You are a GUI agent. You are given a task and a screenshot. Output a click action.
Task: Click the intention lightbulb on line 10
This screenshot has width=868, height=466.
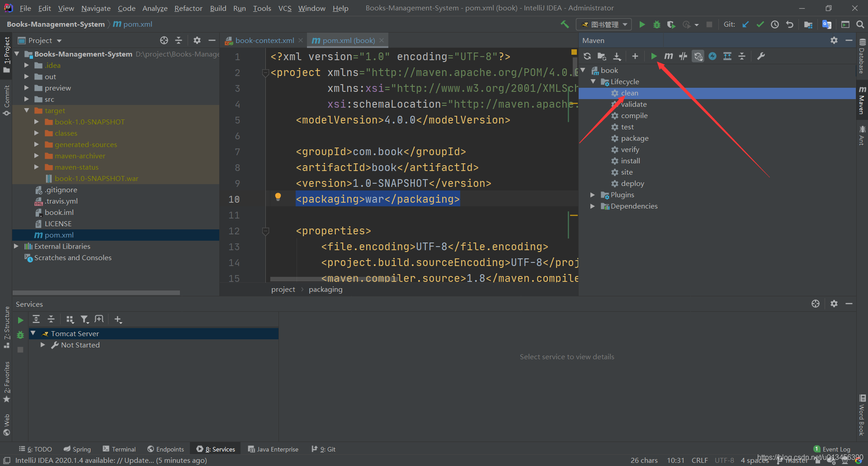(x=278, y=197)
